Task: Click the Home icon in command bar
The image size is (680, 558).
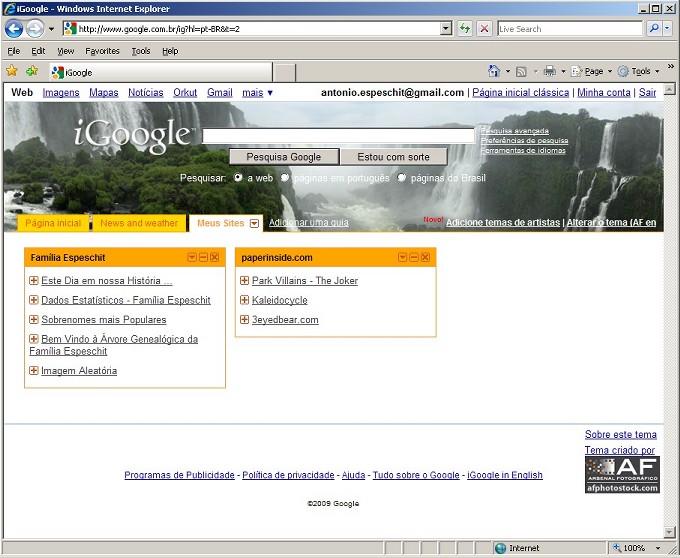Action: pyautogui.click(x=494, y=72)
